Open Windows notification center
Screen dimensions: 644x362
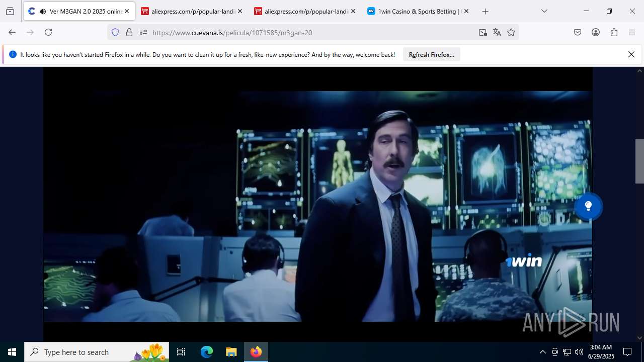pos(627,352)
